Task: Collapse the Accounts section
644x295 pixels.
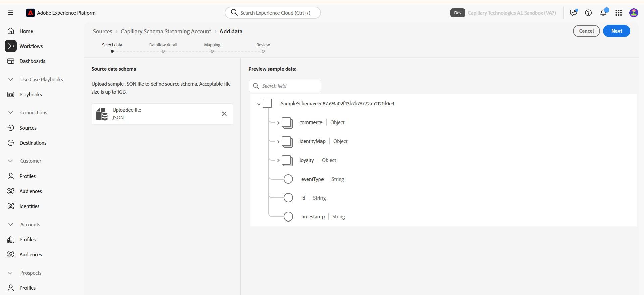Action: pos(10,225)
